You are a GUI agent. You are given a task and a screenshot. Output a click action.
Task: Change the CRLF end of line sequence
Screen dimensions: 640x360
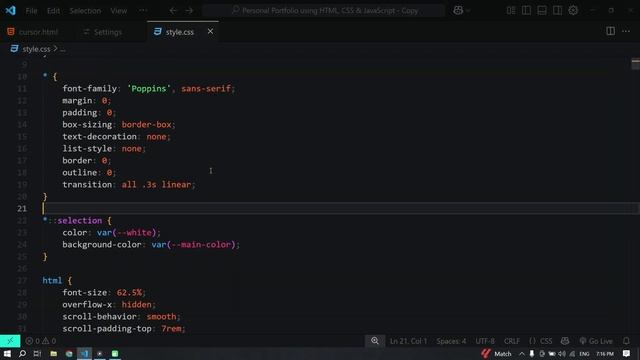512,341
